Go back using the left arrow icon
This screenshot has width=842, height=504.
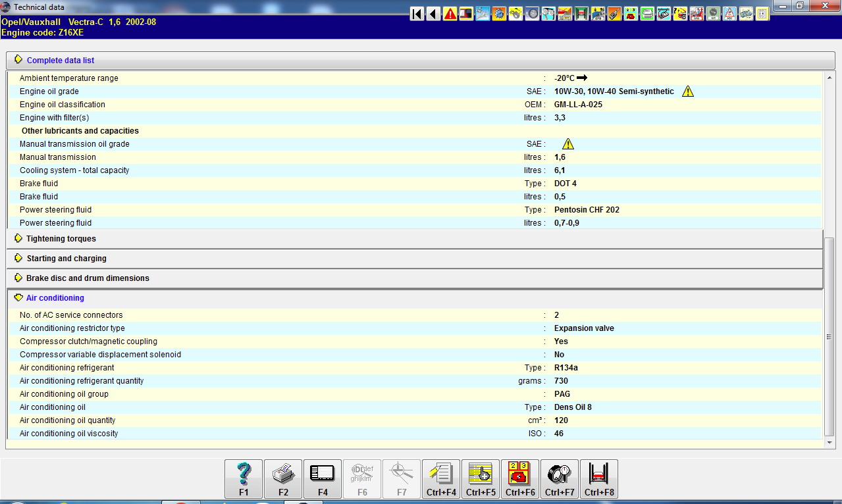[434, 13]
